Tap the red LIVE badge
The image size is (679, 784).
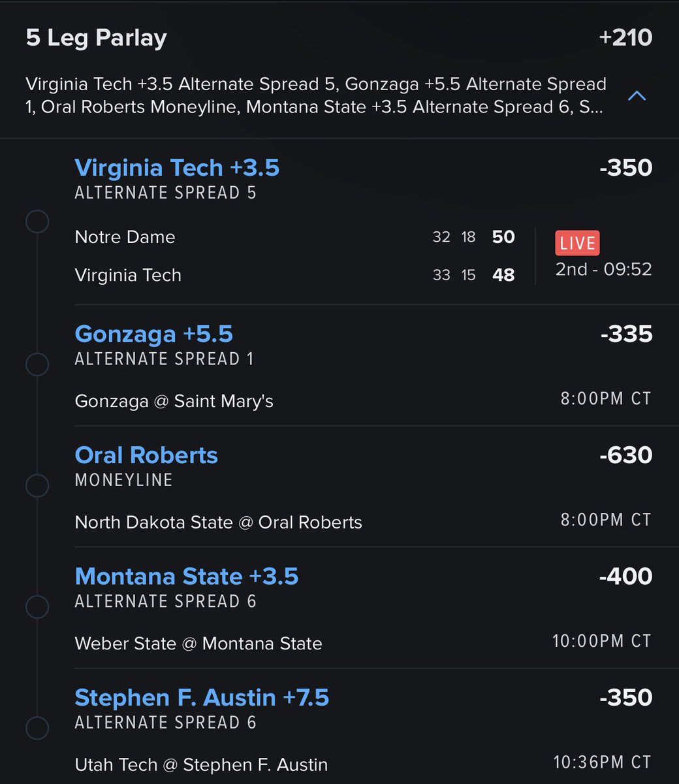577,243
